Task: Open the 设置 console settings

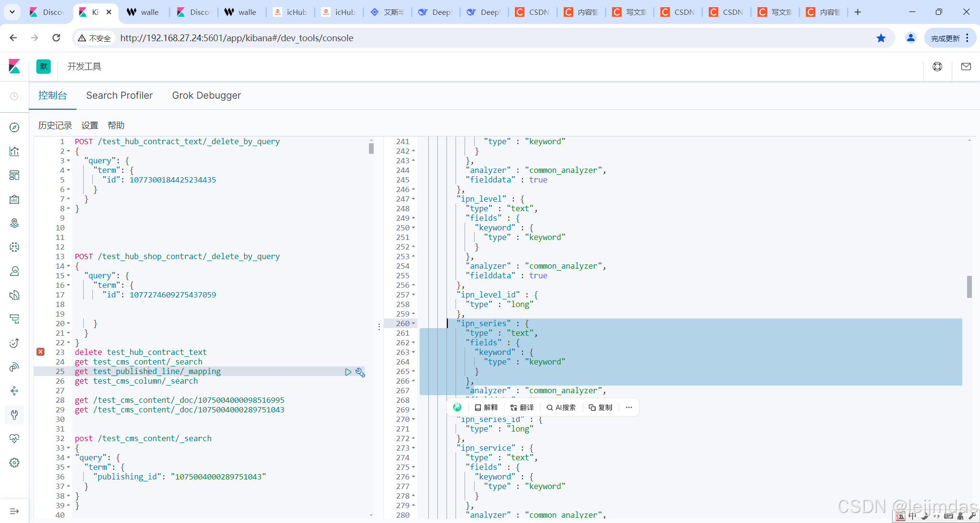Action: pos(89,125)
